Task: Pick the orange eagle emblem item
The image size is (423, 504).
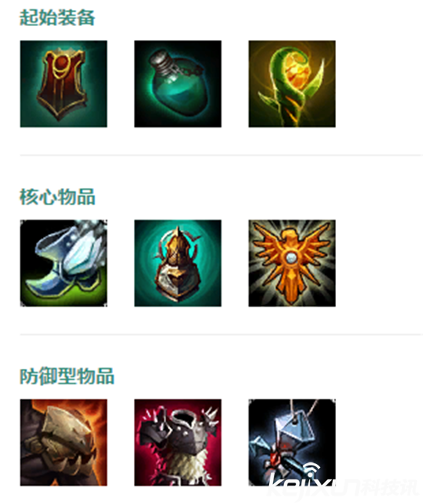Action: tap(291, 264)
